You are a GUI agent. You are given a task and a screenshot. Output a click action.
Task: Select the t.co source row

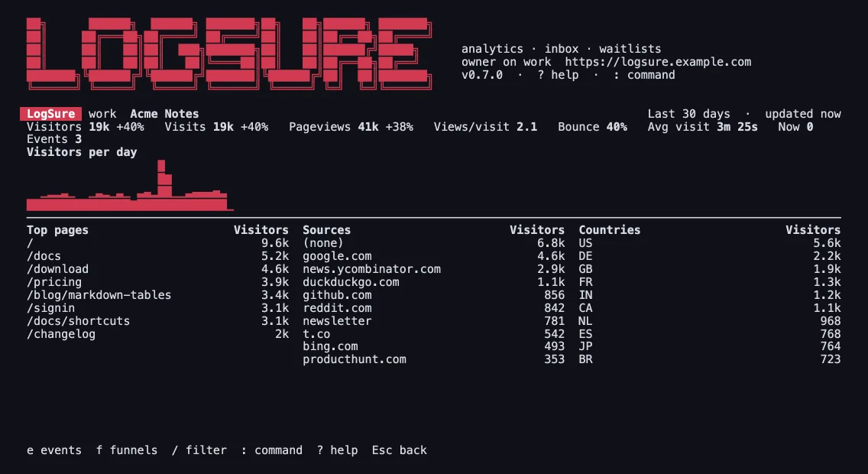[433, 334]
